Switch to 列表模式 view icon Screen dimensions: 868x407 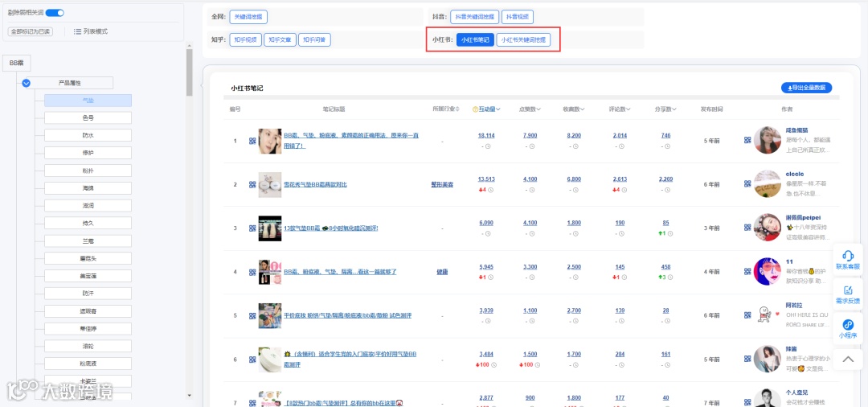77,31
